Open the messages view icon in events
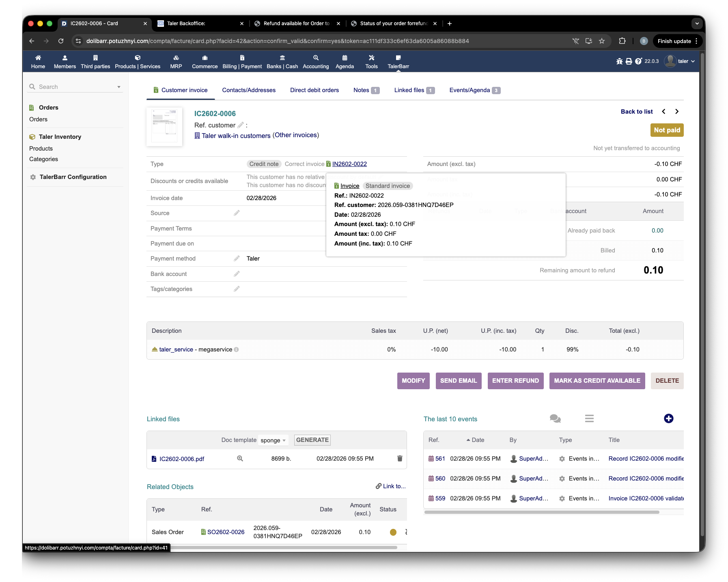The height and width of the screenshot is (582, 728). coord(555,418)
